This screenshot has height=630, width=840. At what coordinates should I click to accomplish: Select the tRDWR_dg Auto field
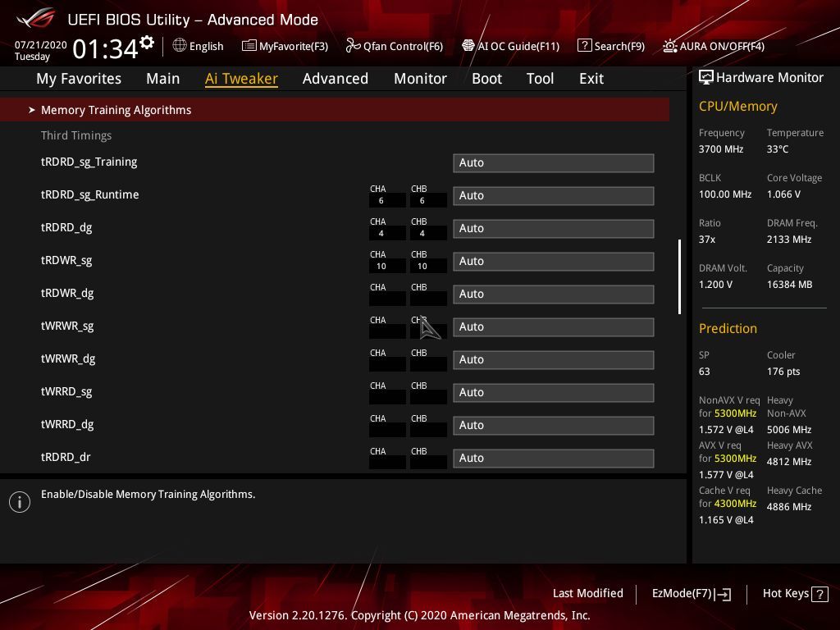pos(554,294)
